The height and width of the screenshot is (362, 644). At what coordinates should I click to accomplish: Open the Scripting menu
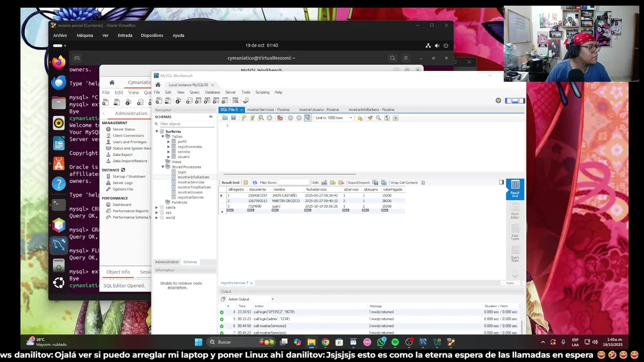click(x=262, y=92)
